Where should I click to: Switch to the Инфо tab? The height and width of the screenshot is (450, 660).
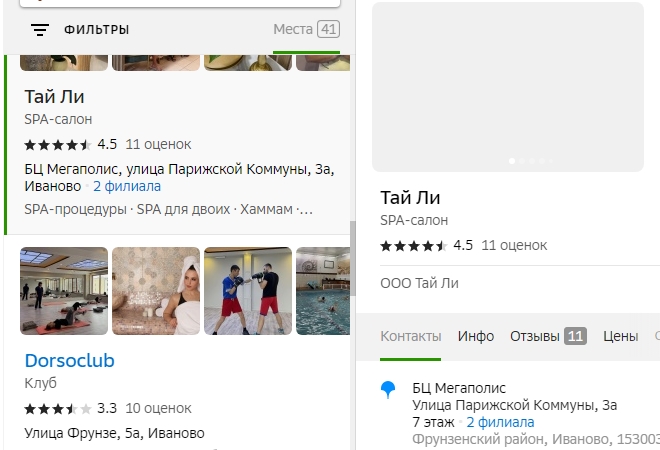[476, 337]
